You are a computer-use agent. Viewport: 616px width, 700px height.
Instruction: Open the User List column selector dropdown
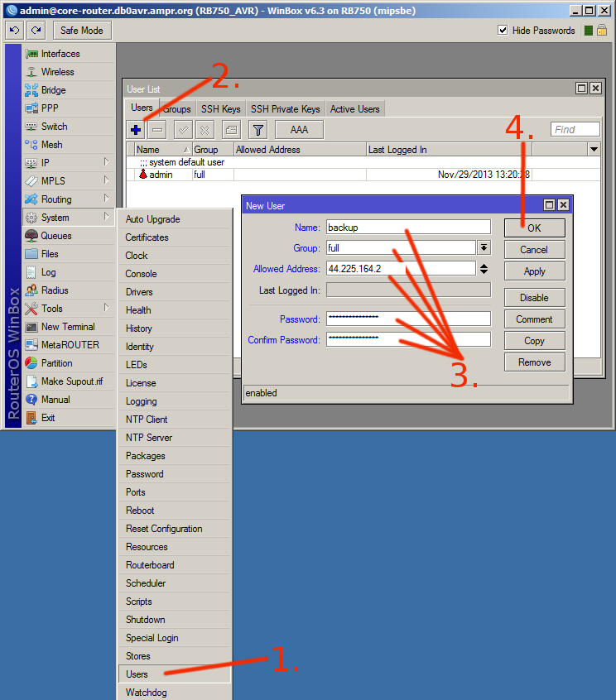click(594, 149)
